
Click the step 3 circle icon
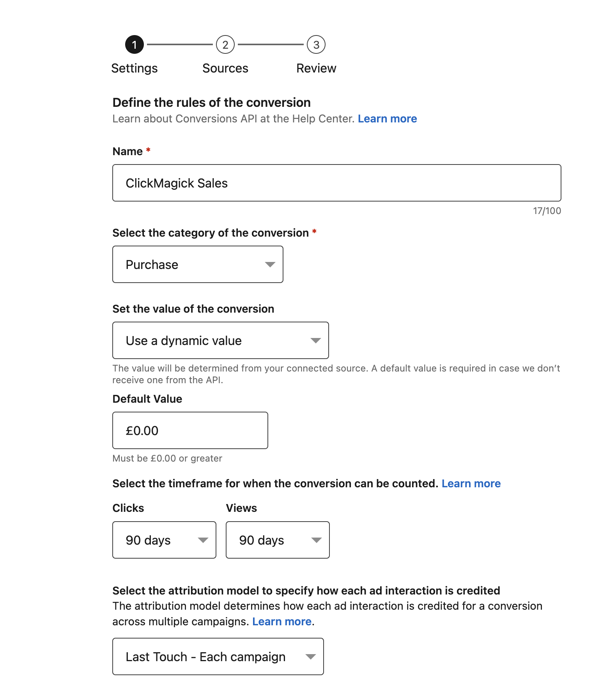[316, 45]
